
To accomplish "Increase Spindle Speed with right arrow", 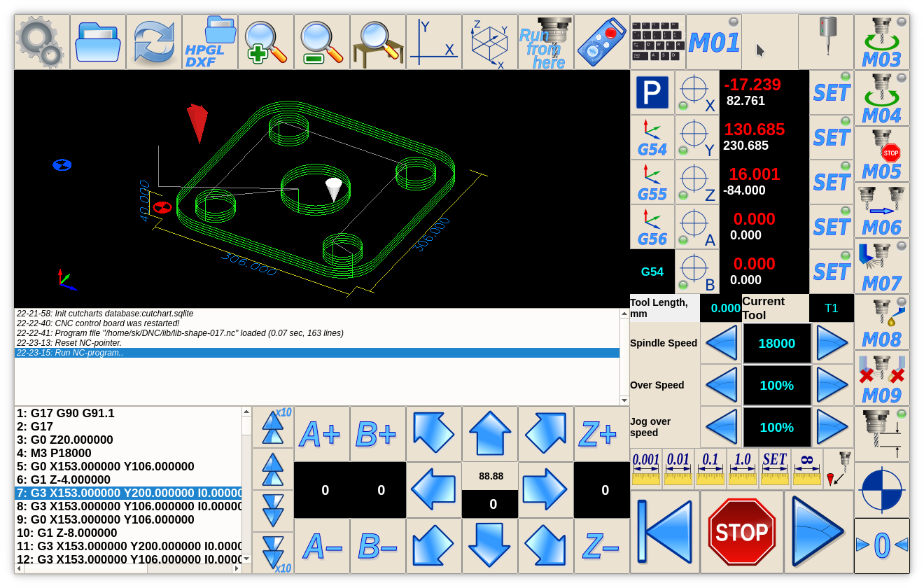I will 832,343.
